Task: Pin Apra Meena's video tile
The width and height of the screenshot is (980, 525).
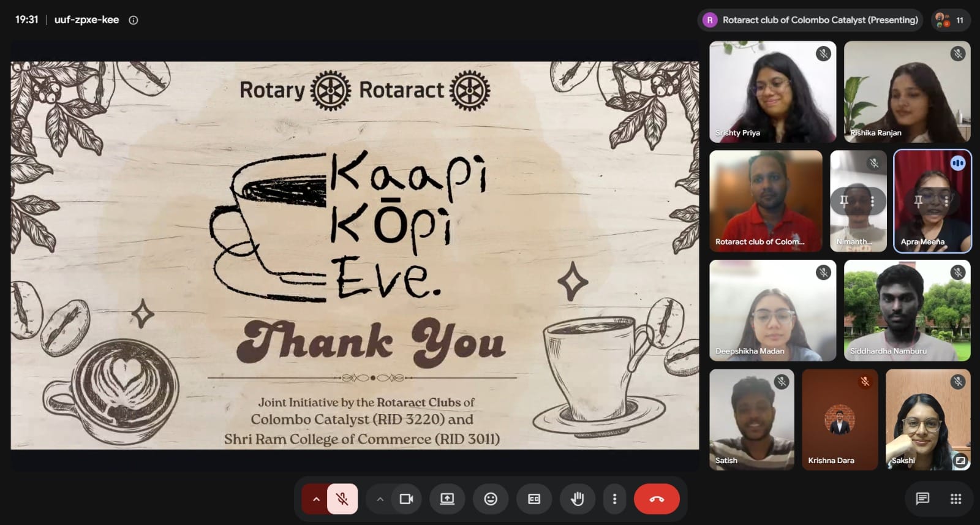Action: click(918, 201)
